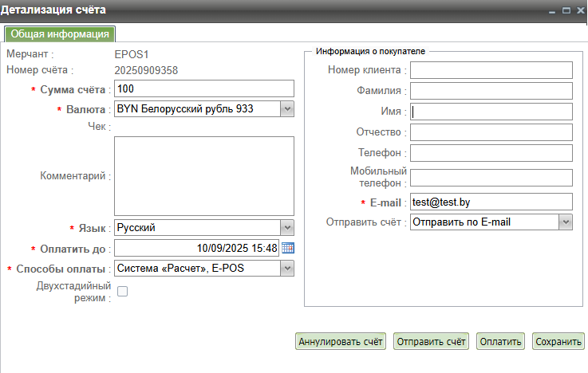Click the Фамилия input field

[491, 91]
